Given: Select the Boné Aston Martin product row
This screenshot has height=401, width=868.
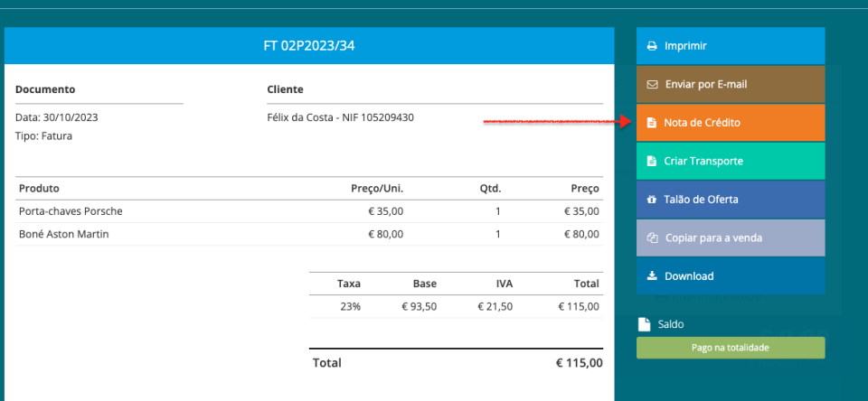Looking at the screenshot, I should pos(63,234).
